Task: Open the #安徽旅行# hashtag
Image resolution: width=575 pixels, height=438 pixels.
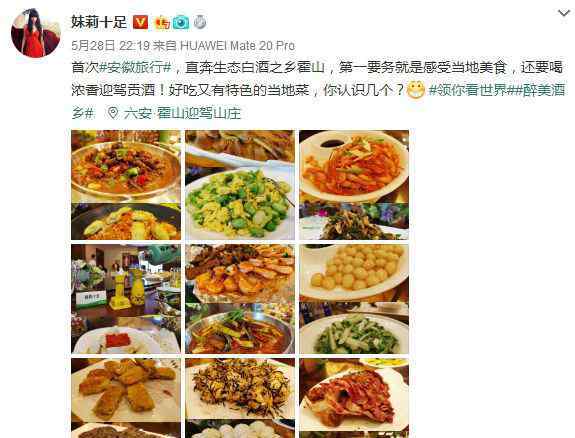Action: tap(135, 67)
